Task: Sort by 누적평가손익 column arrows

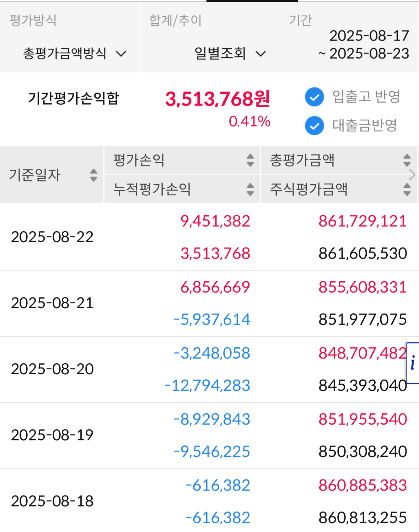Action: 250,189
